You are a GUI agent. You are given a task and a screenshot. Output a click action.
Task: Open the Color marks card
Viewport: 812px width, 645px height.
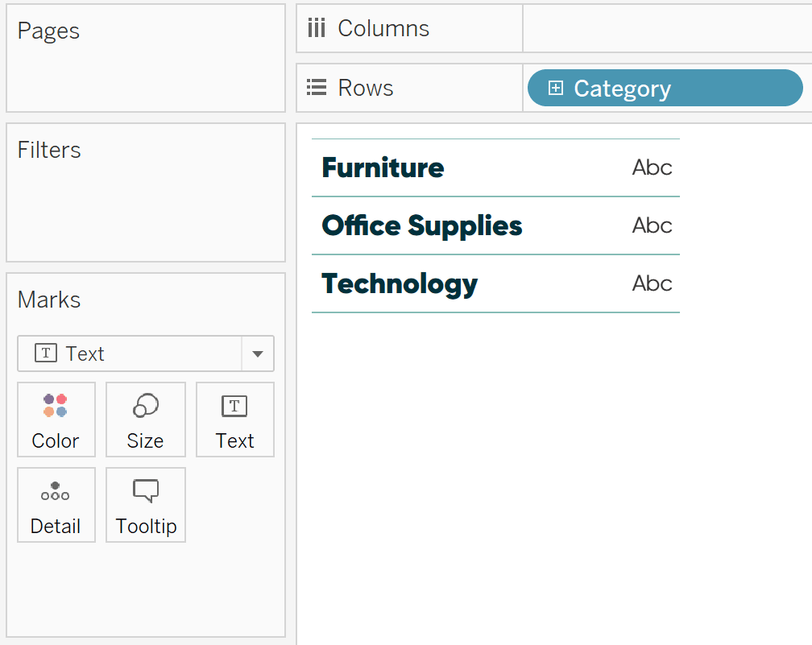[56, 420]
